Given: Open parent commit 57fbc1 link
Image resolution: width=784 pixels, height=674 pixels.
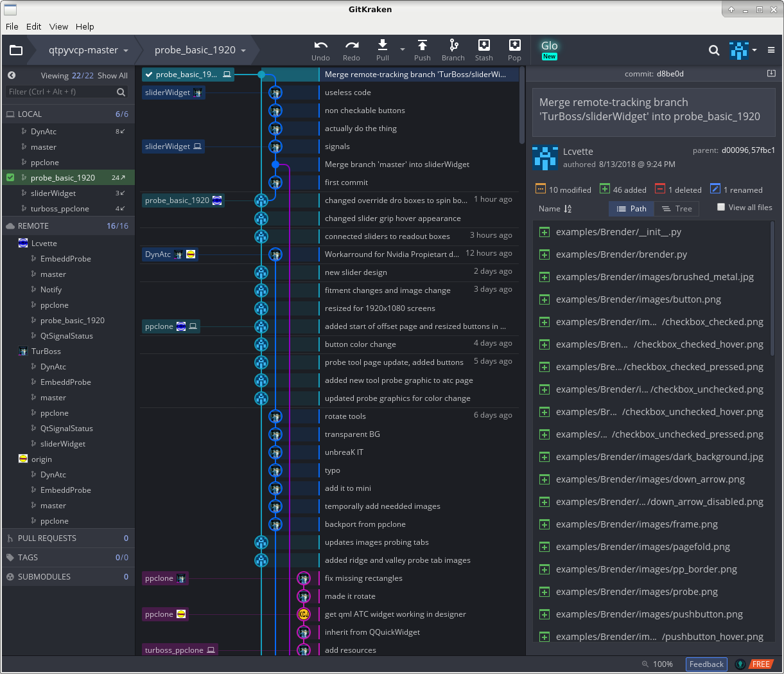Looking at the screenshot, I should [x=763, y=150].
